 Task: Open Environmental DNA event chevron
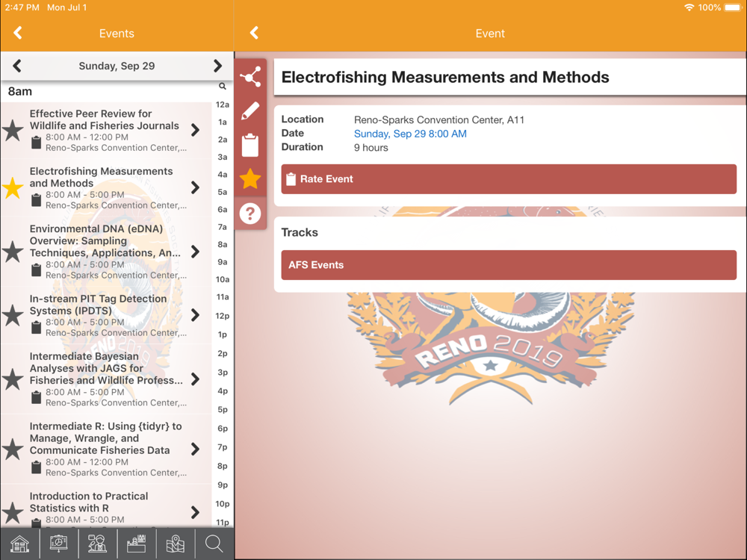(195, 252)
